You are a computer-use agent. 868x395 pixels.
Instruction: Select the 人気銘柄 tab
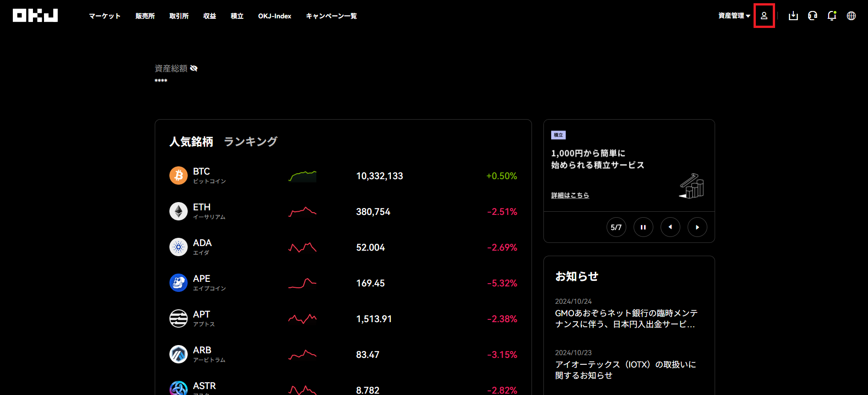191,142
